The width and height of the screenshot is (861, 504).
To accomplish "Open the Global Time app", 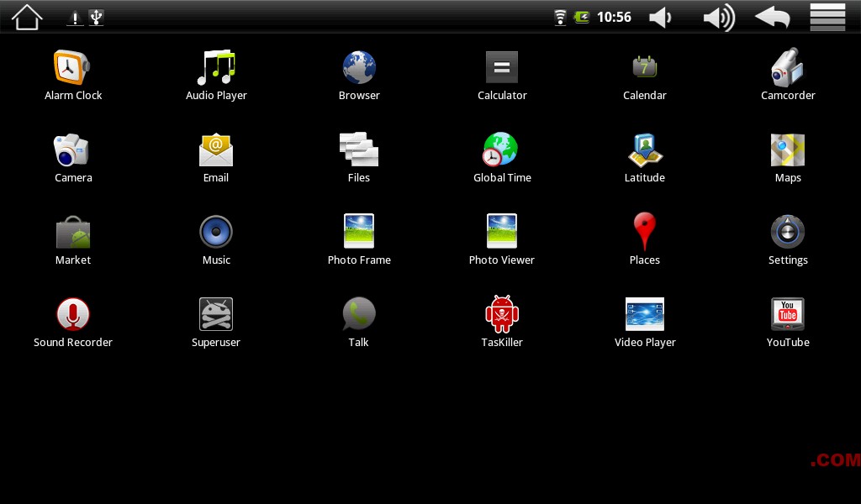I will point(500,150).
